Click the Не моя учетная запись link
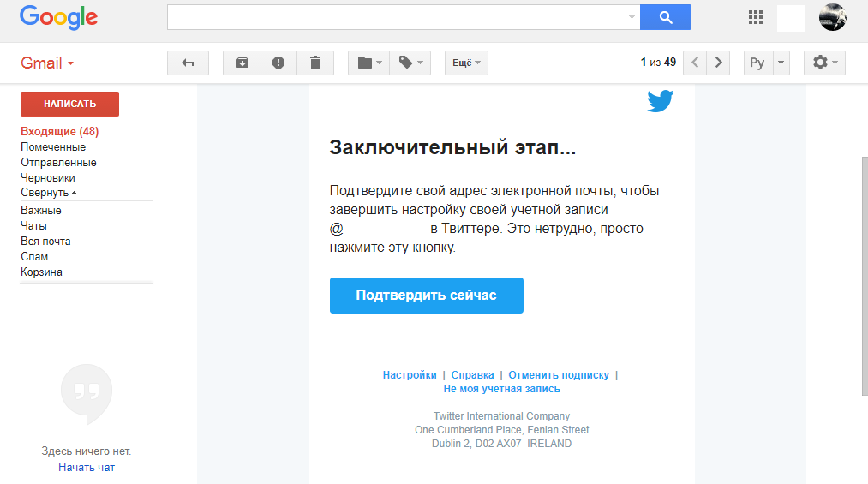The height and width of the screenshot is (484, 868). coord(501,389)
